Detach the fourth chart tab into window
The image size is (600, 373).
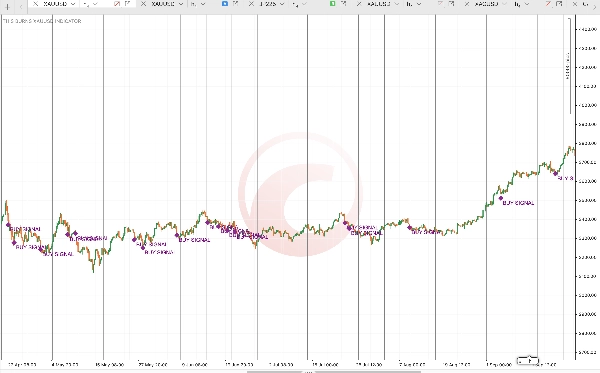coord(452,3)
